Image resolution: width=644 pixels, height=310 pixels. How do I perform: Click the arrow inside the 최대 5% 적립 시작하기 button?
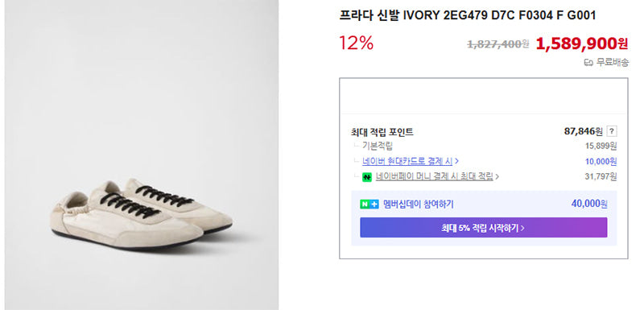[x=522, y=228]
